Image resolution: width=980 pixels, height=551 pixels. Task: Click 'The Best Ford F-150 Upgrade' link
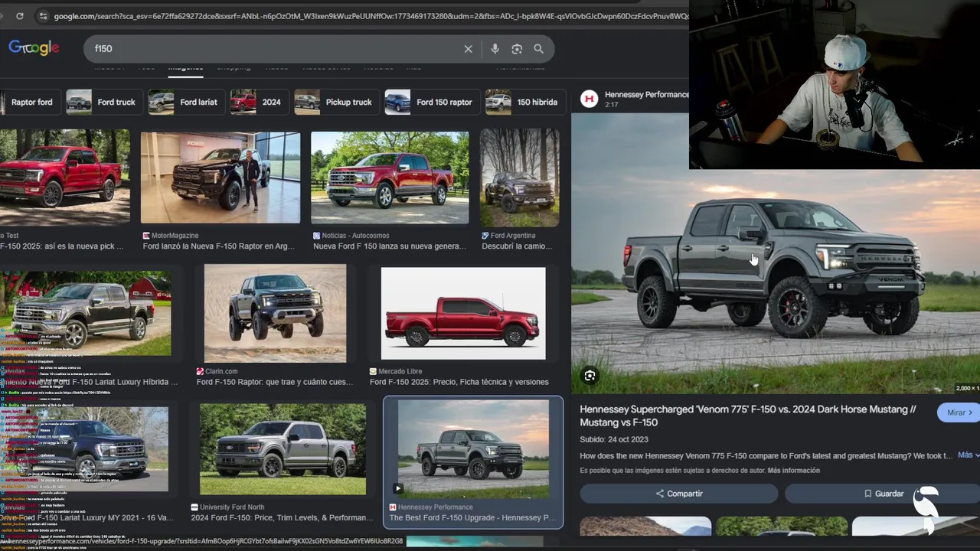[x=472, y=518]
